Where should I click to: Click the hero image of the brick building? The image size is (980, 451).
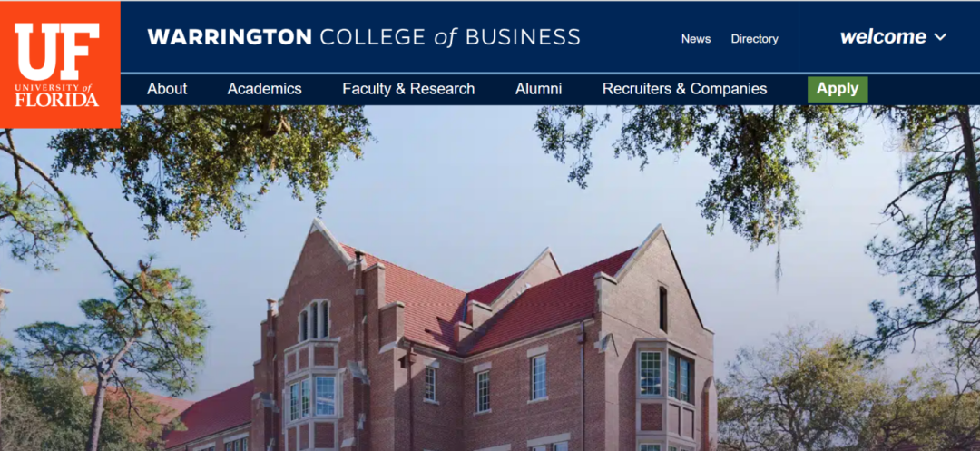(490, 278)
